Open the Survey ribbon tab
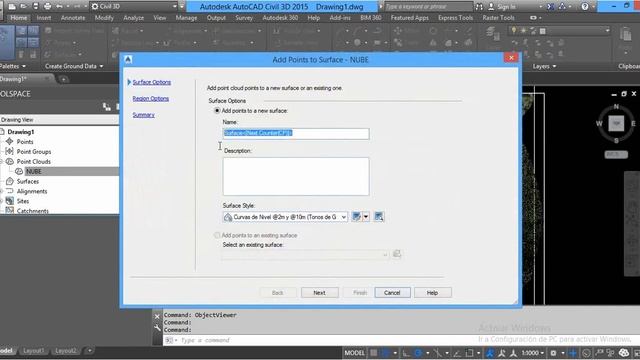Image resolution: width=640 pixels, height=360 pixels. (x=244, y=18)
